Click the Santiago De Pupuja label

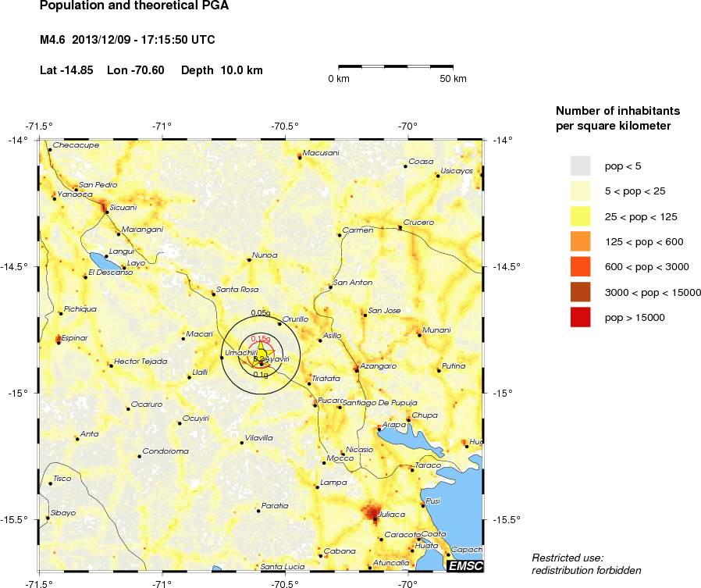[380, 402]
